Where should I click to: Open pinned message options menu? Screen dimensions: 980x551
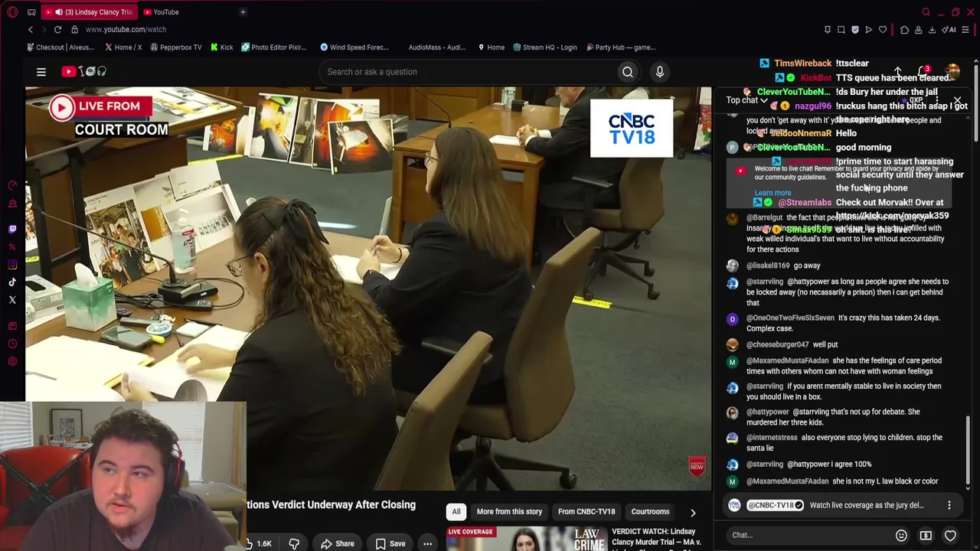949,505
